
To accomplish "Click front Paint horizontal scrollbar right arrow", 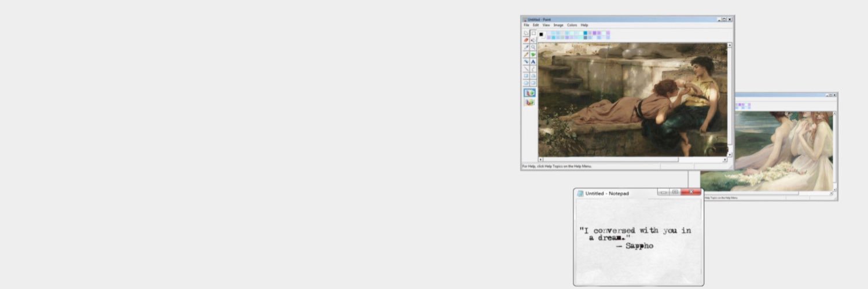I will click(724, 159).
